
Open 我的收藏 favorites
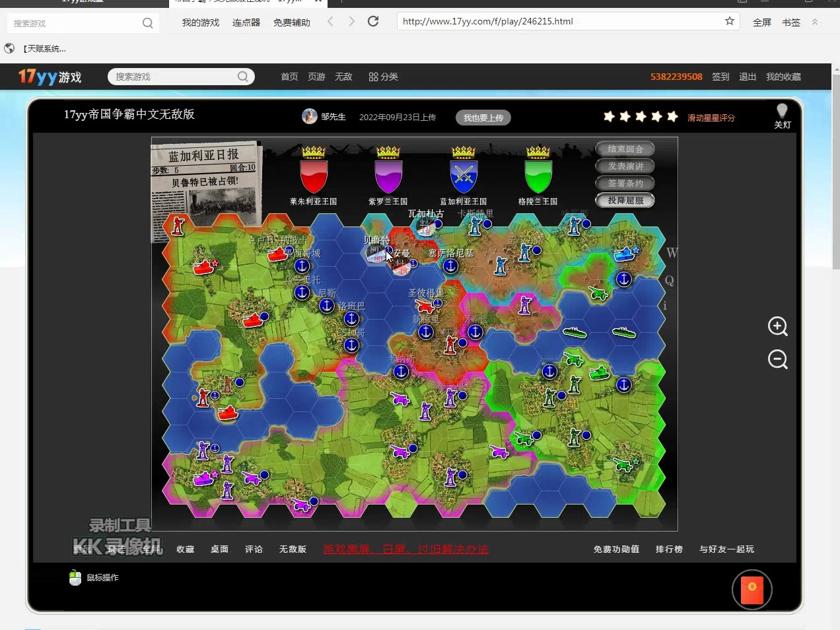coord(783,77)
